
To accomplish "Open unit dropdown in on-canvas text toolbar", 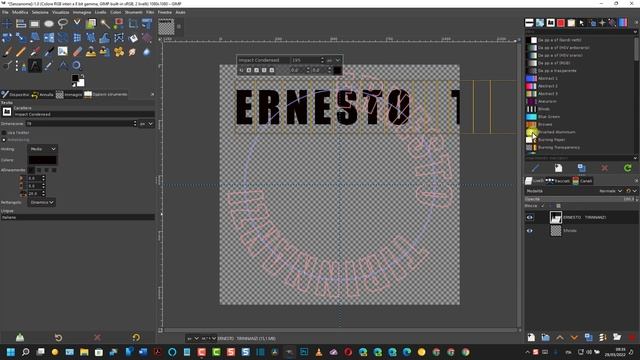I will click(333, 60).
